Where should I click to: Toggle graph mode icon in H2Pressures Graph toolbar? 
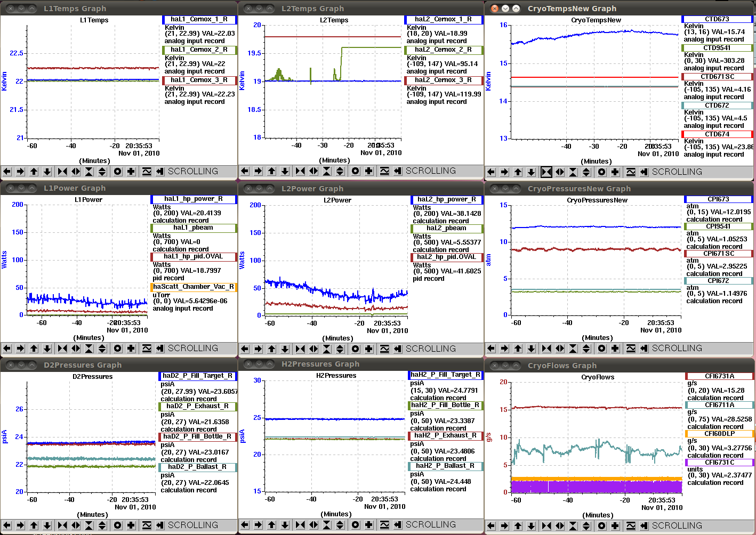pyautogui.click(x=384, y=525)
